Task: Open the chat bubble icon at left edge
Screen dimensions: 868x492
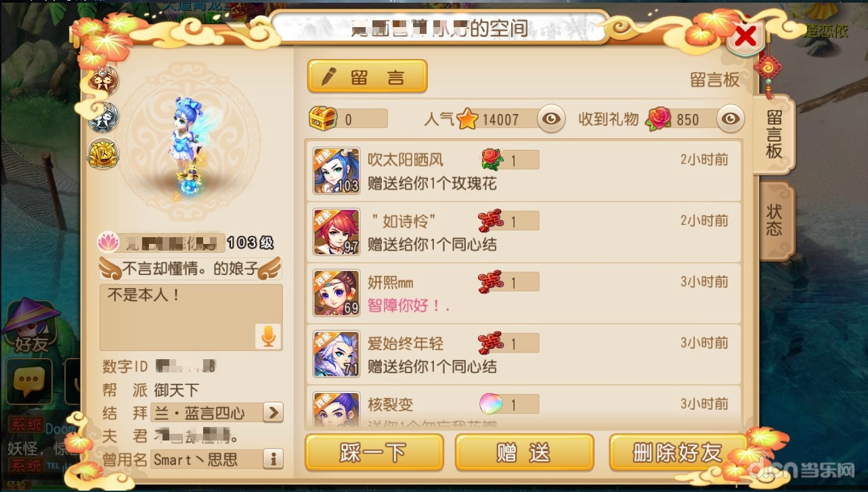Action: [x=28, y=382]
